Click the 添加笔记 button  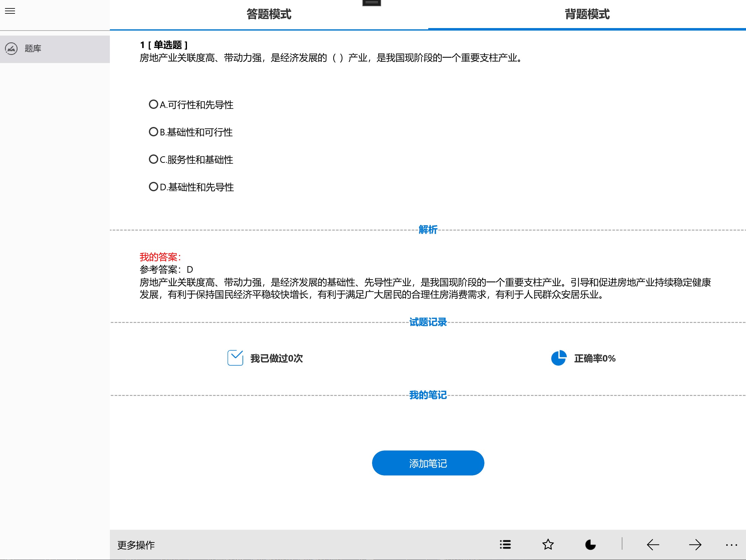[x=428, y=463]
